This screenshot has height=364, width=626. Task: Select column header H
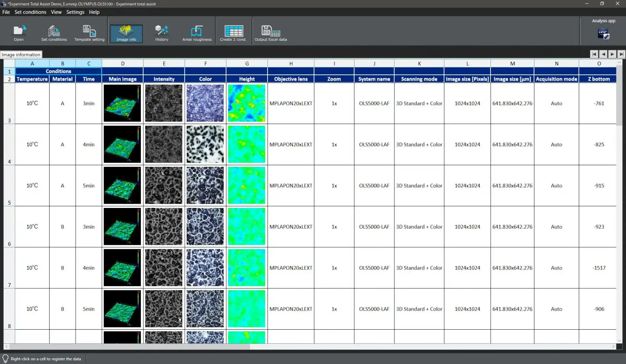click(x=291, y=63)
